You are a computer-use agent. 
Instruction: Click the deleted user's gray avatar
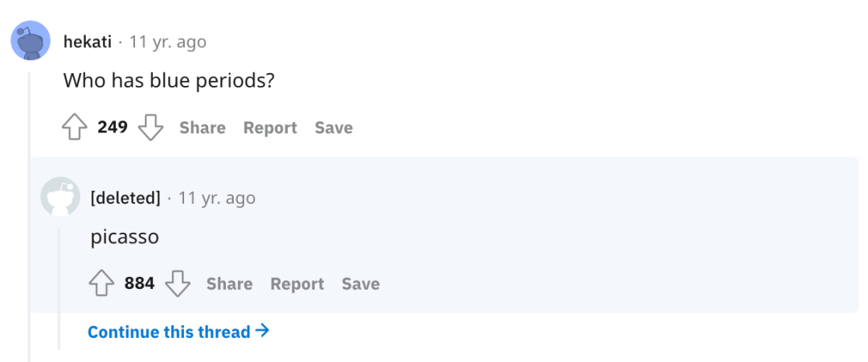tap(60, 197)
